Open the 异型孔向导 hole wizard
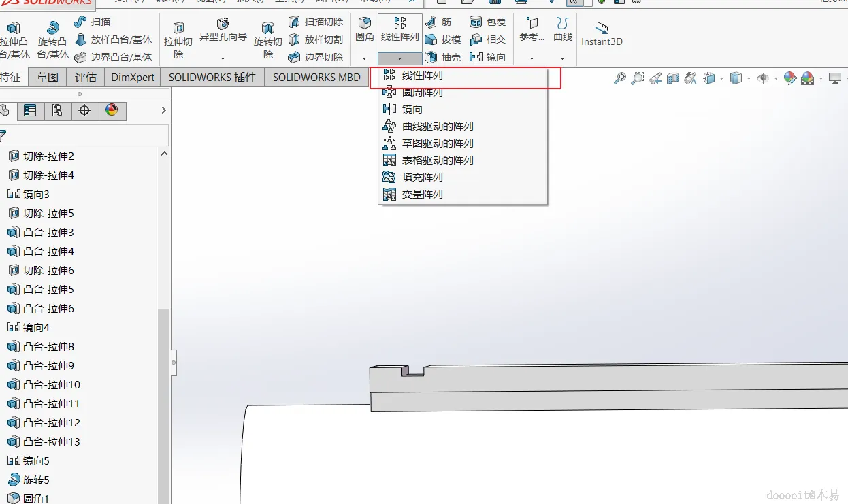This screenshot has height=504, width=848. pos(223,31)
